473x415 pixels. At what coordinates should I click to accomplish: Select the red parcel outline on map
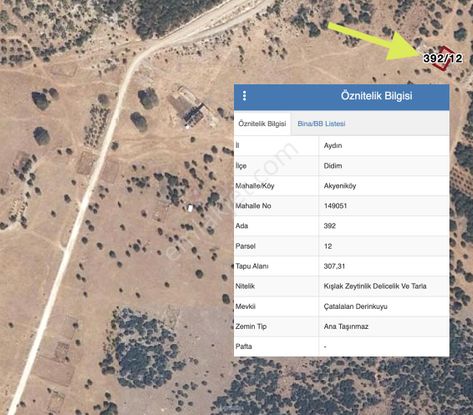coord(444,58)
